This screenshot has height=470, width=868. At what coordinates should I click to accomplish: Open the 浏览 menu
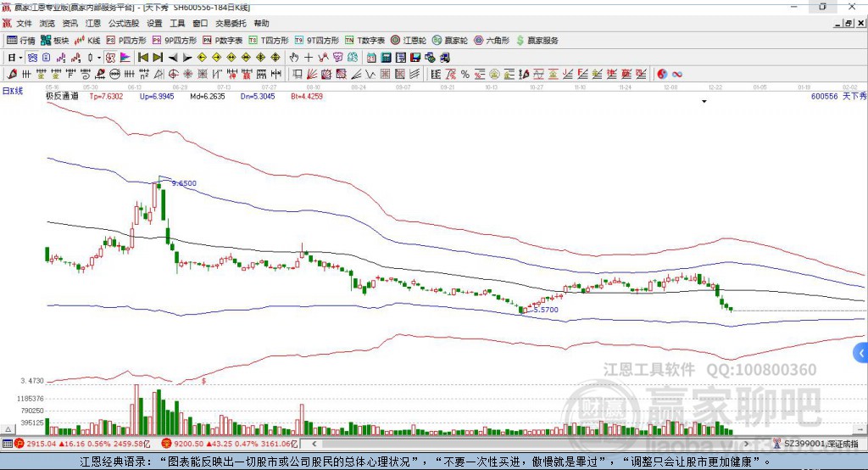(x=47, y=23)
